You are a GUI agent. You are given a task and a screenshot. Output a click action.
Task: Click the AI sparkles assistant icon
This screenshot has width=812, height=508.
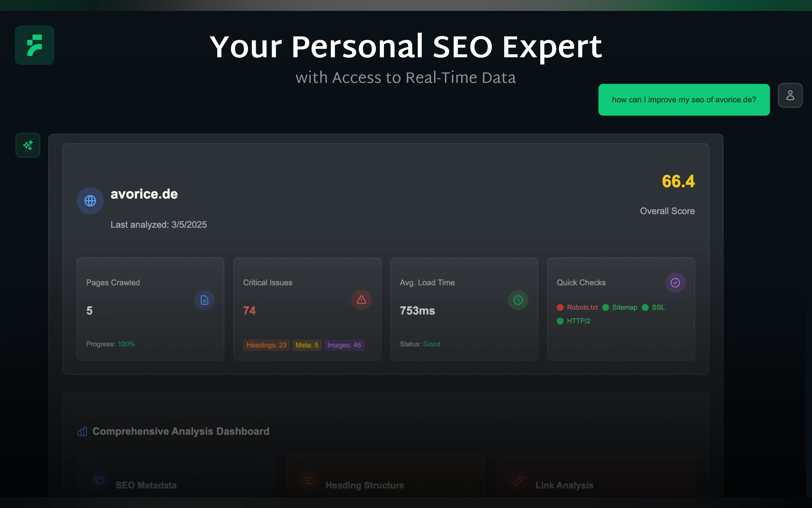[x=28, y=145]
